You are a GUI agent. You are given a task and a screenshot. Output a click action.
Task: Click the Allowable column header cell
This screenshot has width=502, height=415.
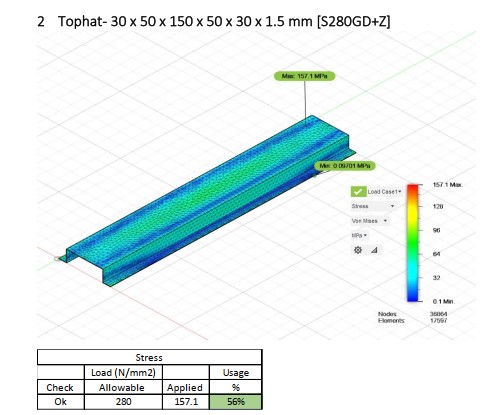[x=122, y=387]
